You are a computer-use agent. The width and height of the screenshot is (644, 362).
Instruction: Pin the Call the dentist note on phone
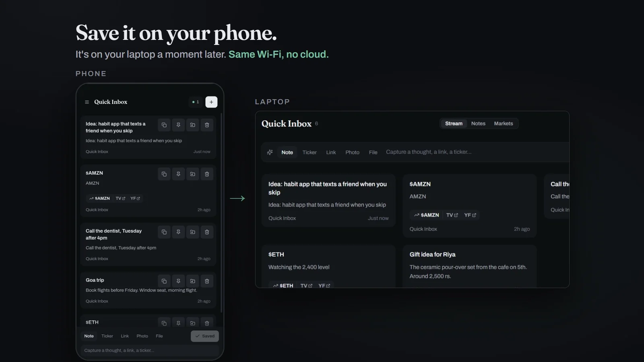[x=178, y=232]
